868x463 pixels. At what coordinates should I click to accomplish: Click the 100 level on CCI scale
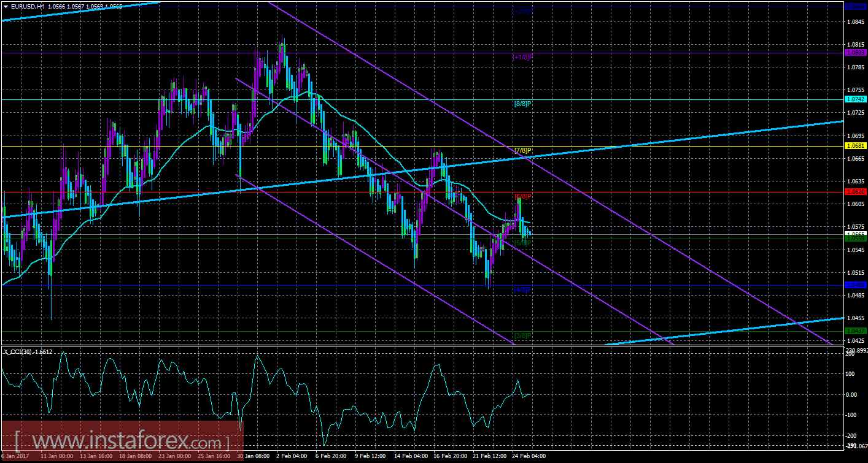(x=851, y=373)
